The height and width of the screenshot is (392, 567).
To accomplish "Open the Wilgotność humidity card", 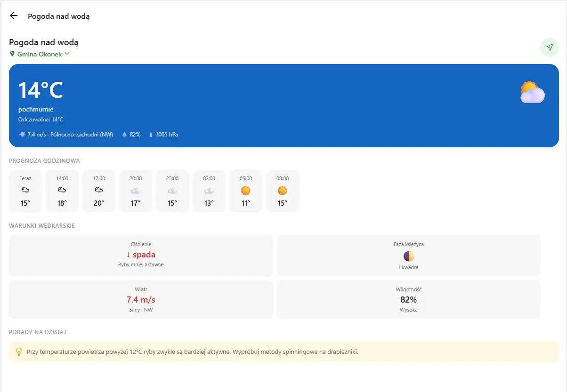I will 409,299.
